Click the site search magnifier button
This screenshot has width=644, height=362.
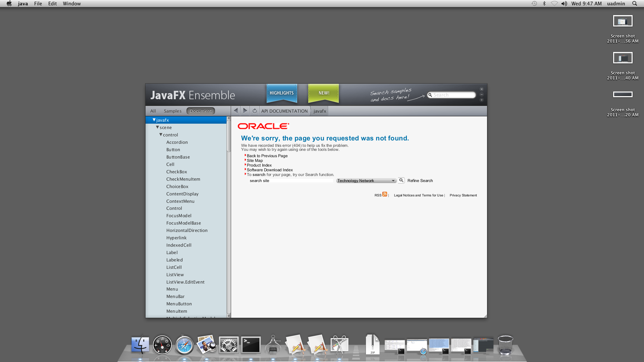click(x=401, y=180)
